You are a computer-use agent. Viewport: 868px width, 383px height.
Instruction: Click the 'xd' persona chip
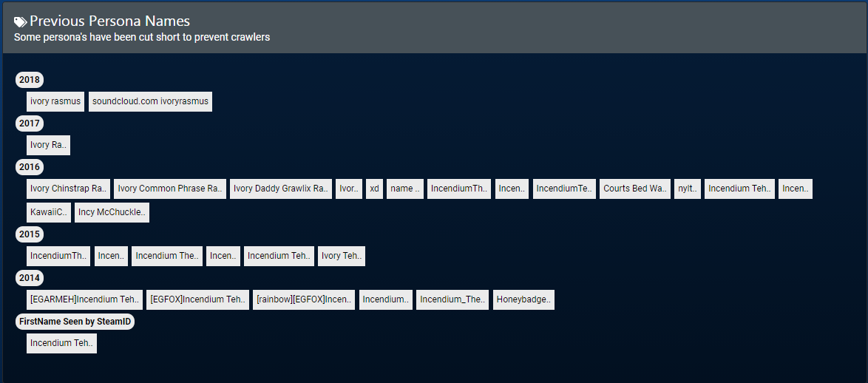point(374,189)
